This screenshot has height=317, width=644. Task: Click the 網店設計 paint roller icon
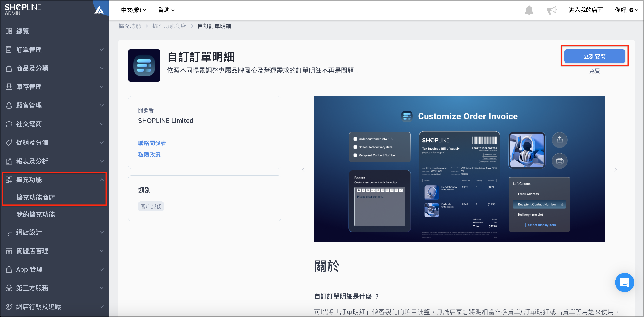pos(9,232)
